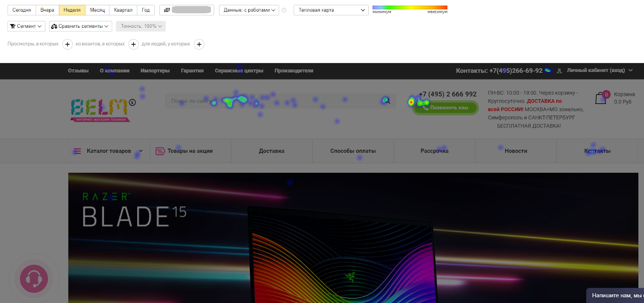Viewport: 644px width, 303px height.
Task: Open the Тепловая карта dropdown
Action: click(x=331, y=10)
